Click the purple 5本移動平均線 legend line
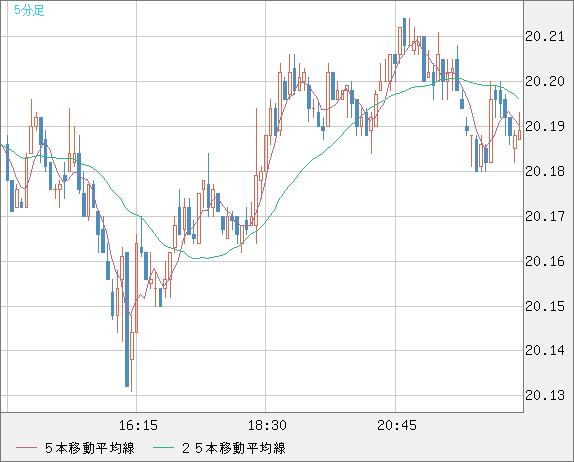Image resolution: width=574 pixels, height=462 pixels. pyautogui.click(x=26, y=448)
